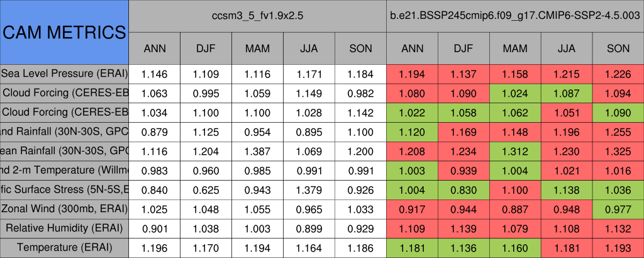Image resolution: width=644 pixels, height=258 pixels.
Task: Click the Sea Level Pressure (ERAI) row label
Action: pos(64,74)
